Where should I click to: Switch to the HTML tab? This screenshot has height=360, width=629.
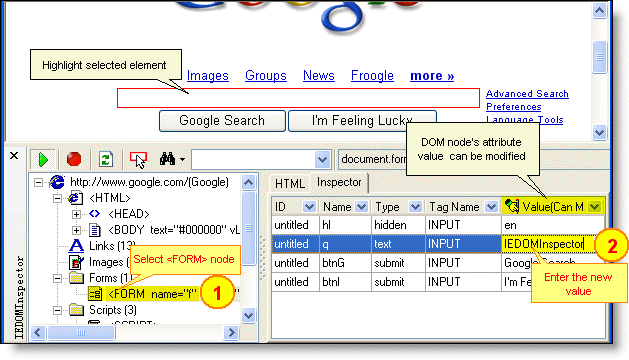click(x=290, y=184)
